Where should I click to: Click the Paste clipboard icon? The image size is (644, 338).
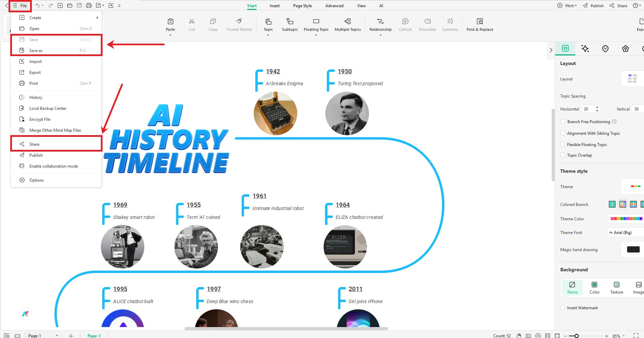pyautogui.click(x=171, y=21)
